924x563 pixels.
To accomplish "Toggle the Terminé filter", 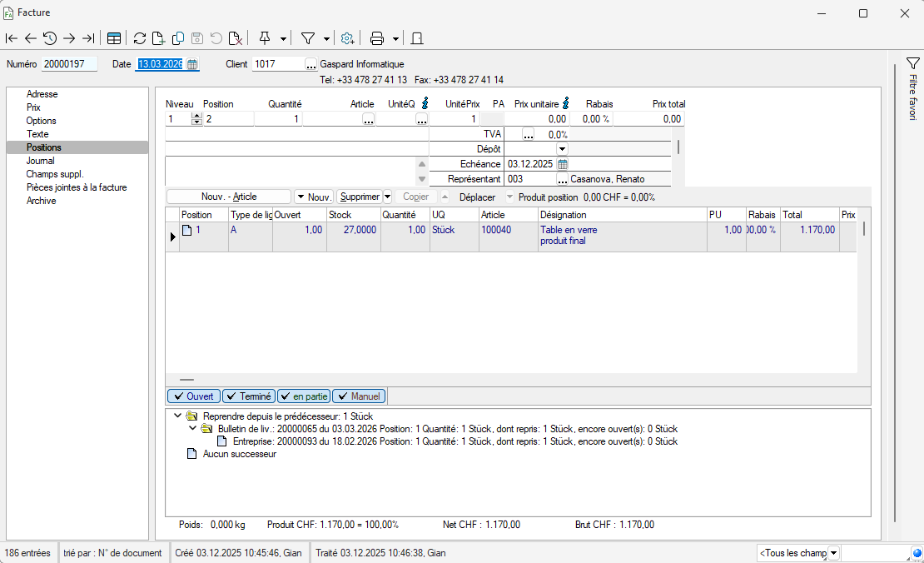I will [248, 396].
